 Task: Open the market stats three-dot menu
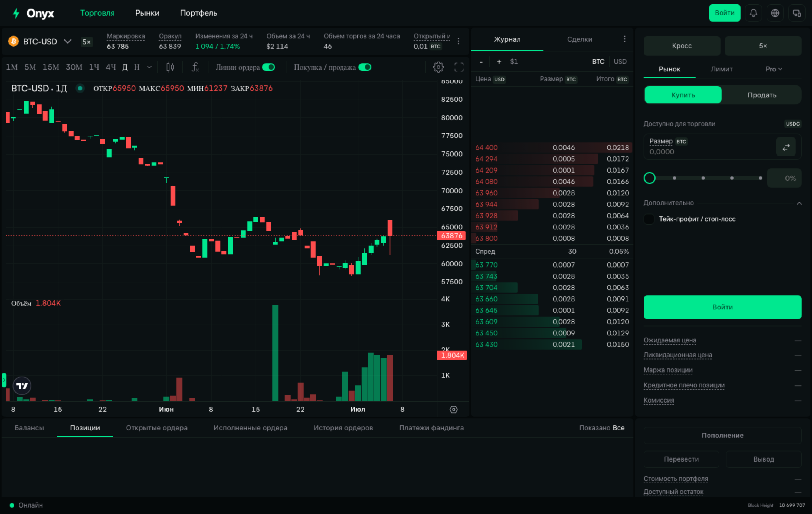458,41
